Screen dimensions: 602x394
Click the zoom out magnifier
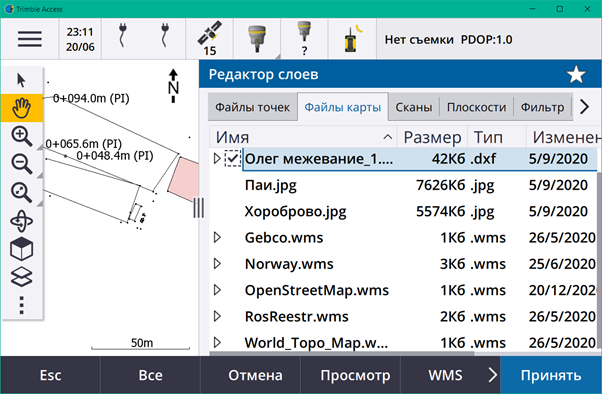pos(22,164)
